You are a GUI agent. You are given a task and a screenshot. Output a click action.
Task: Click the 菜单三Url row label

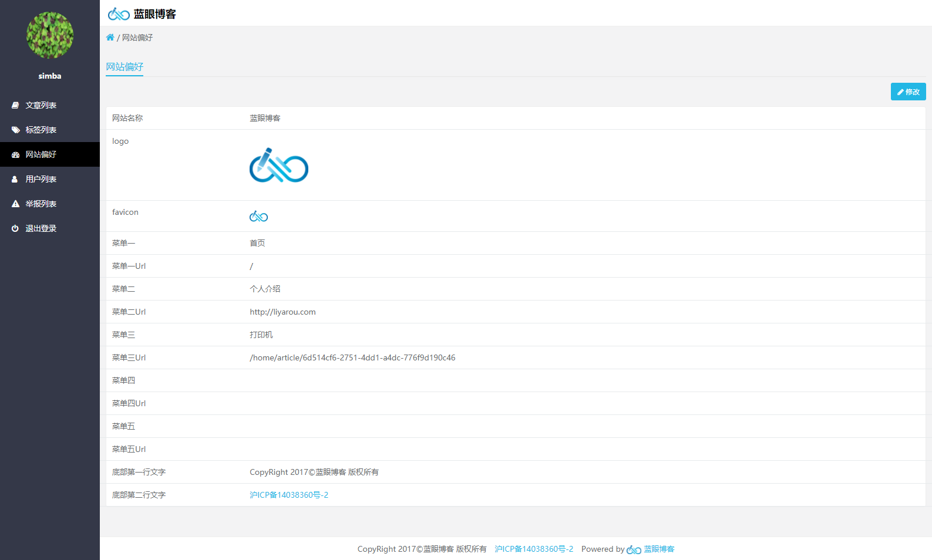point(129,357)
